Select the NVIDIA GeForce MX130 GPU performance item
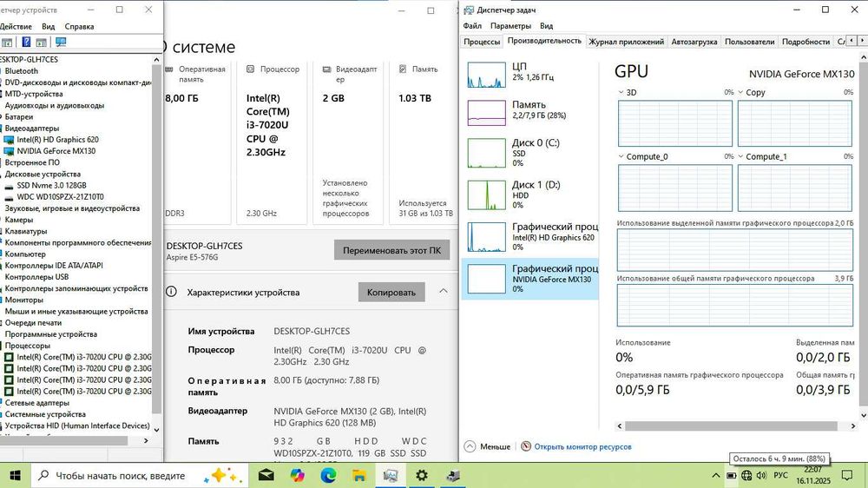 [x=530, y=279]
